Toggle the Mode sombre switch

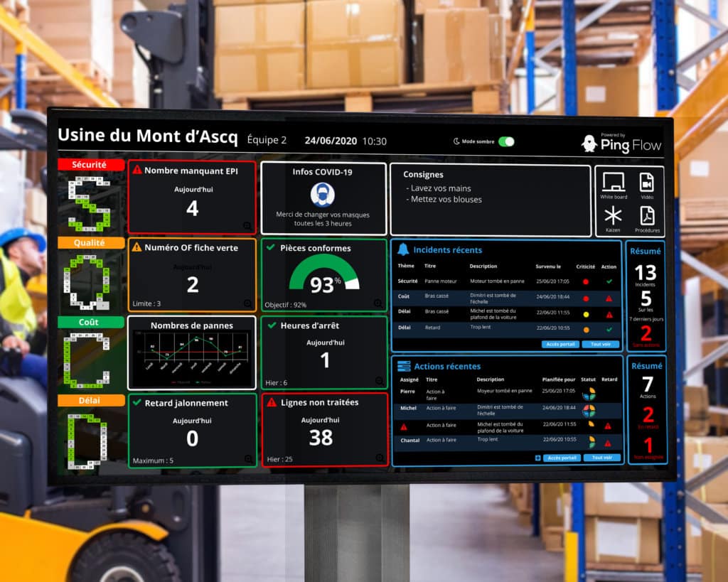506,141
